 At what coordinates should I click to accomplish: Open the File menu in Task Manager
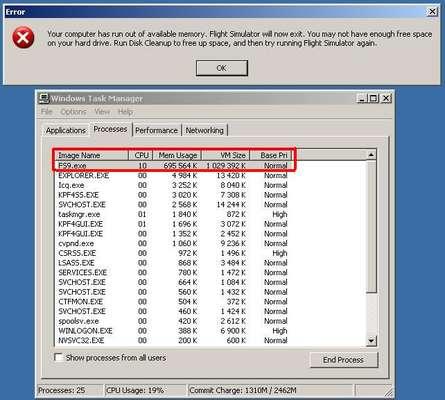(47, 112)
